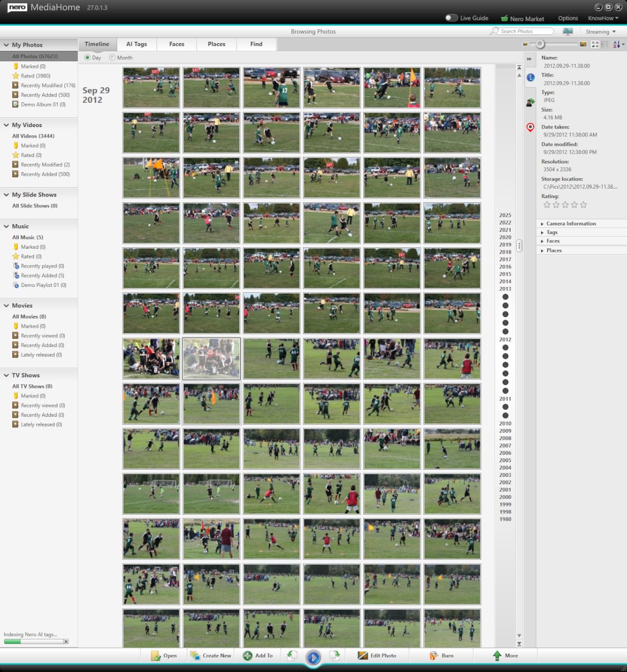The image size is (627, 672).
Task: Adjust the thumbnail zoom slider handle
Action: 540,44
